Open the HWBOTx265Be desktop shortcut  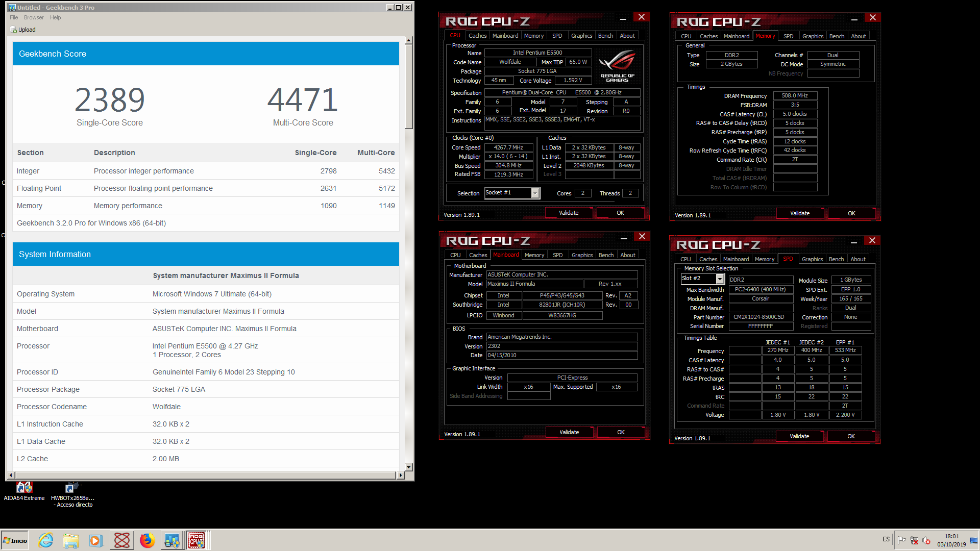(72, 494)
